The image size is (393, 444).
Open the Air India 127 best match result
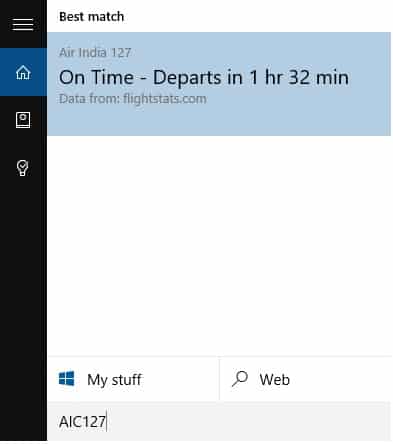point(219,84)
